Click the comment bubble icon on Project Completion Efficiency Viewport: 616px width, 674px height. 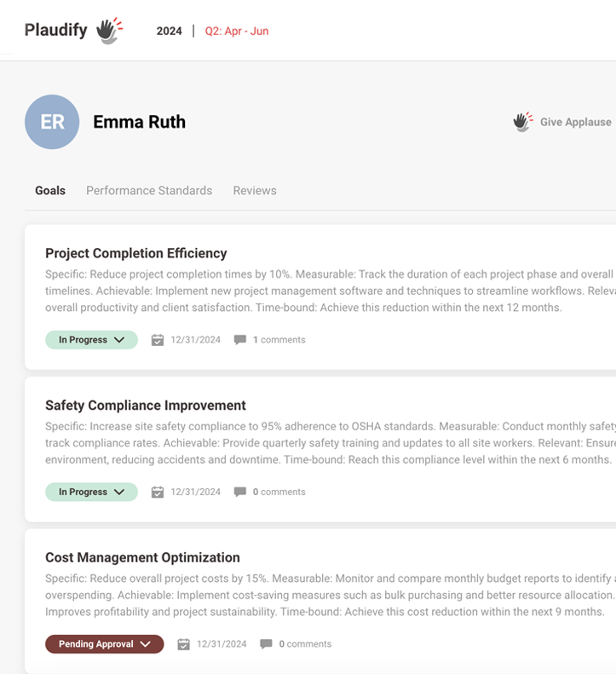pyautogui.click(x=240, y=340)
